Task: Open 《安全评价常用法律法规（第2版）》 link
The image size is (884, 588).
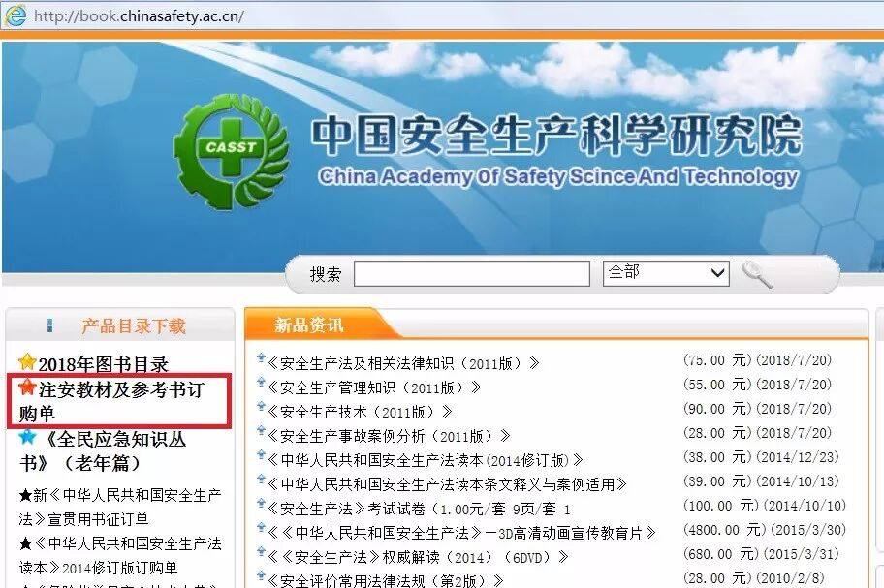Action: pos(386,580)
